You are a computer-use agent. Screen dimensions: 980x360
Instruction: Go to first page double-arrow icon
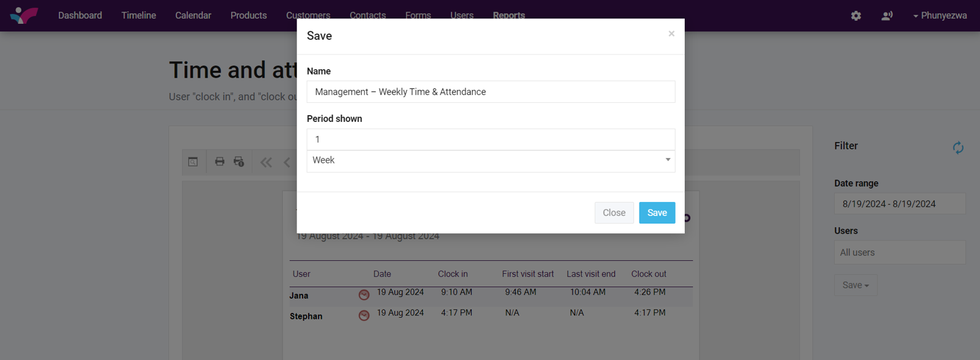[266, 162]
